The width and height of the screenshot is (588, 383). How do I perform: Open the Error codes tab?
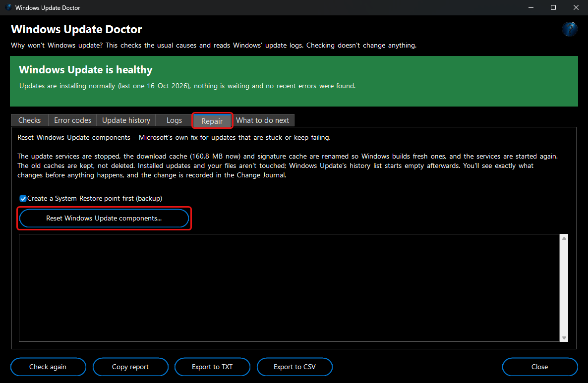72,120
